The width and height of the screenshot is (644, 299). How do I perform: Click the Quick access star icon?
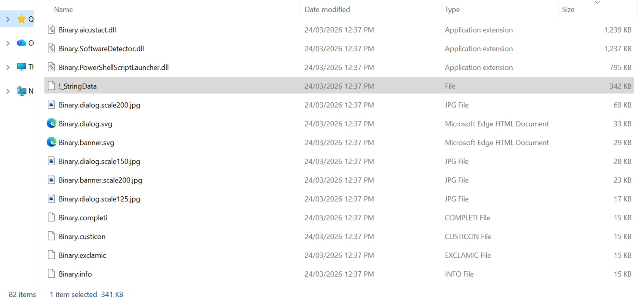pyautogui.click(x=21, y=19)
